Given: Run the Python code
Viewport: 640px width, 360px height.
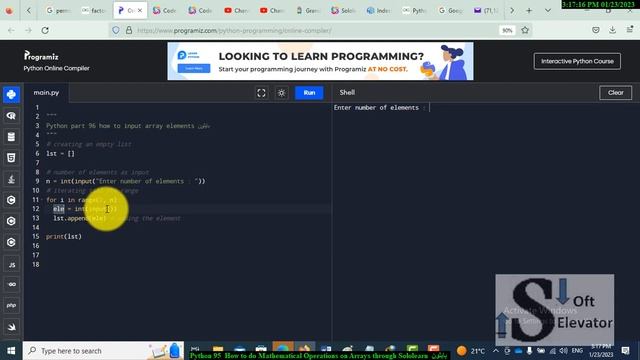Looking at the screenshot, I should (309, 93).
